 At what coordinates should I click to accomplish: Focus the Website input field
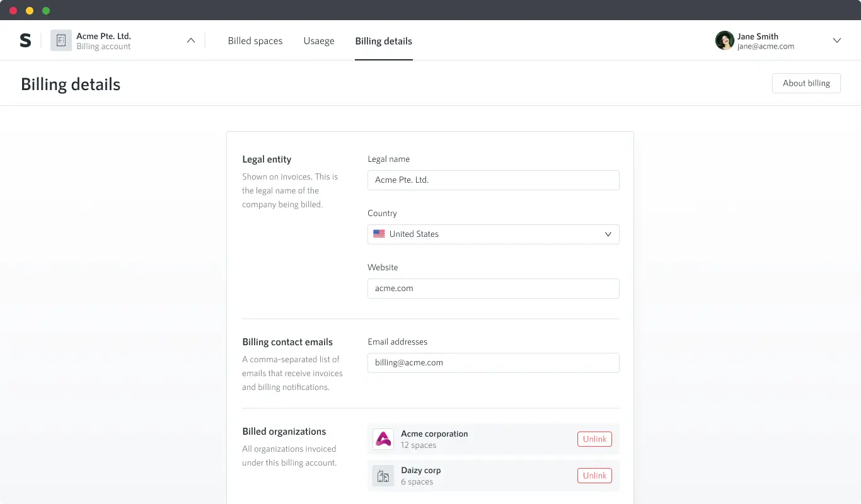click(494, 289)
